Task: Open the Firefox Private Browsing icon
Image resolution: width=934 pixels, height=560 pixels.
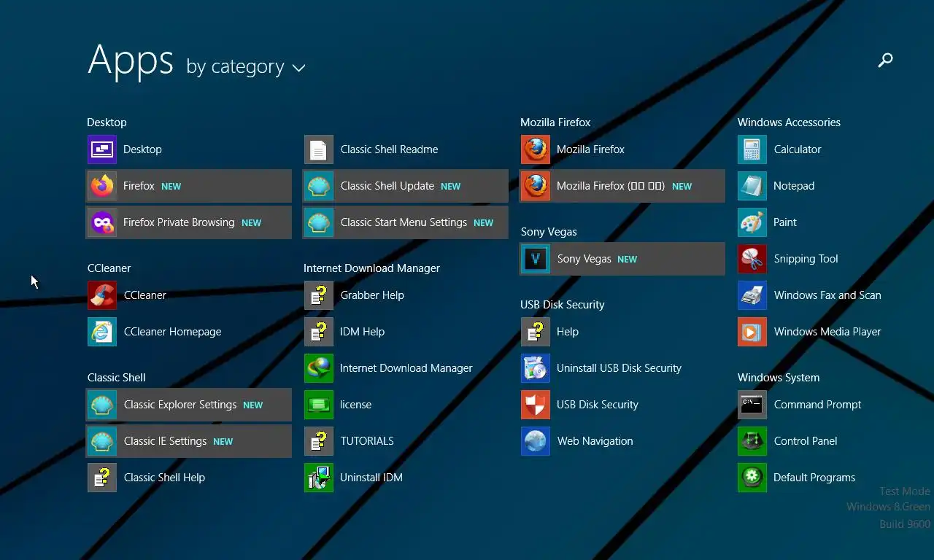Action: [x=102, y=222]
